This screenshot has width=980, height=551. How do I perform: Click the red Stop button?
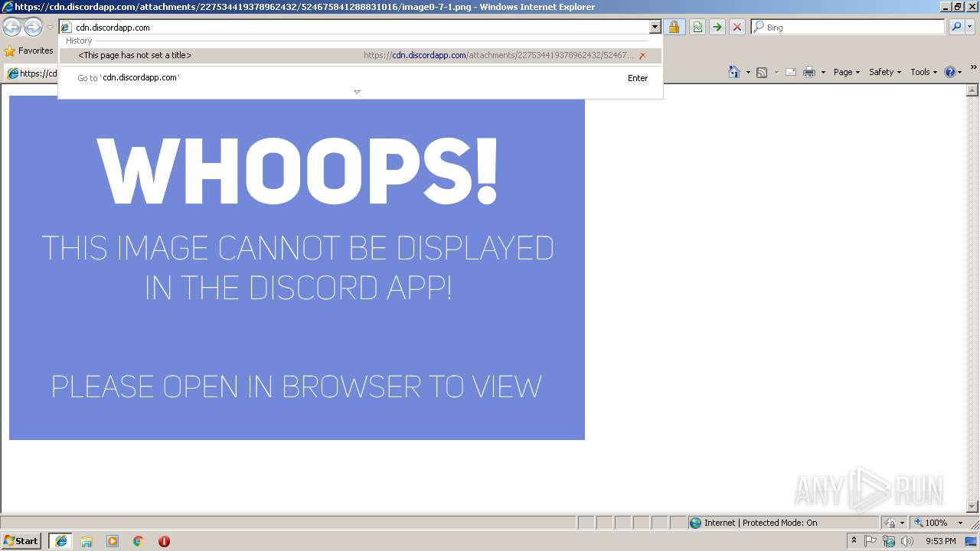737,28
